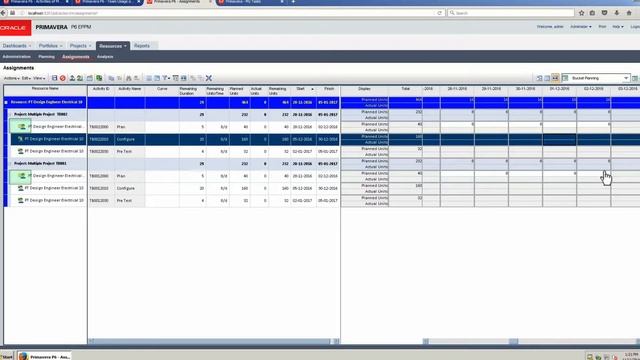Viewport: 640px width, 360px height.
Task: Switch to the Planning subtab
Action: (46, 57)
